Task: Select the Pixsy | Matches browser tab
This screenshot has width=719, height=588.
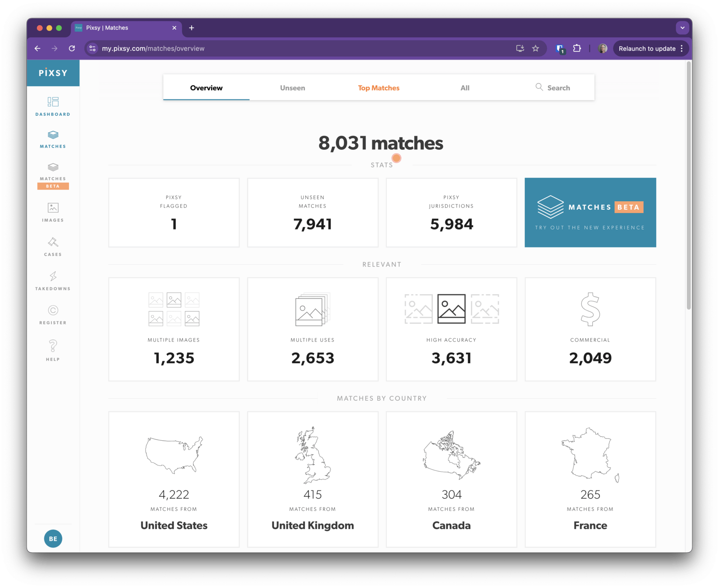Action: point(126,28)
